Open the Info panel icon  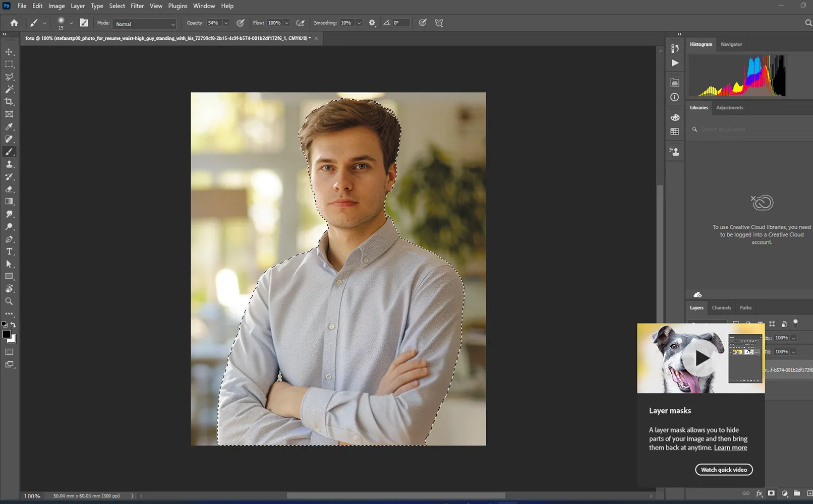point(675,97)
